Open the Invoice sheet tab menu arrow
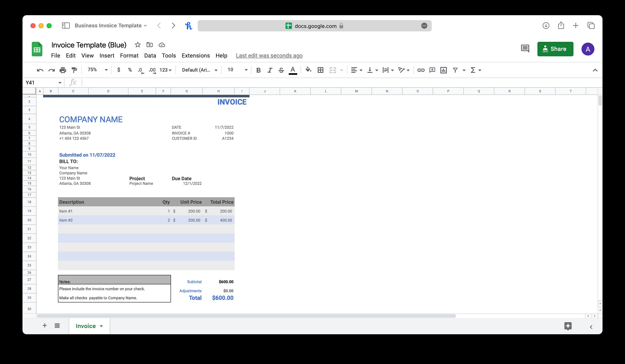625x364 pixels. pos(101,326)
